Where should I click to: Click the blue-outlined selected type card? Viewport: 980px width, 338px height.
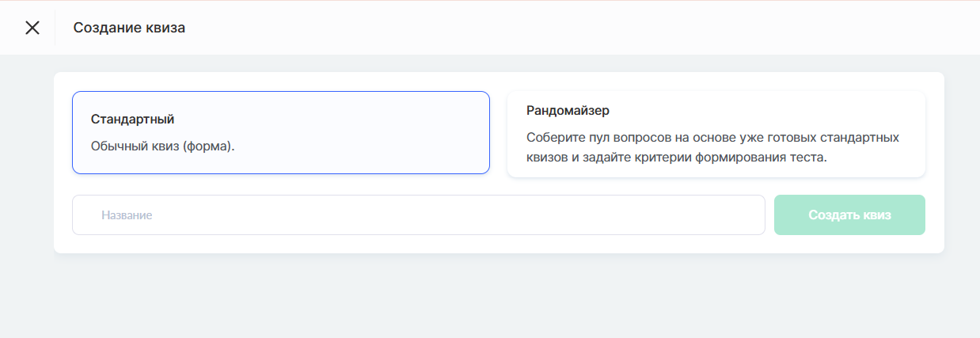pyautogui.click(x=280, y=132)
